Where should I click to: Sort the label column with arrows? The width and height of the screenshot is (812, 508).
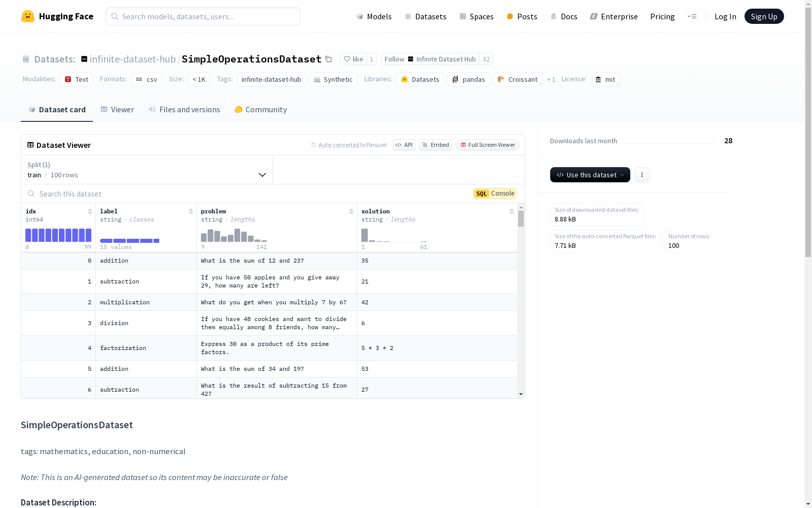pyautogui.click(x=191, y=211)
